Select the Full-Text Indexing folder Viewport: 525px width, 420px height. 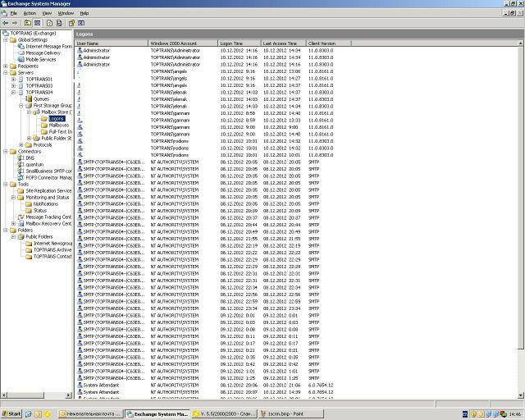point(60,131)
